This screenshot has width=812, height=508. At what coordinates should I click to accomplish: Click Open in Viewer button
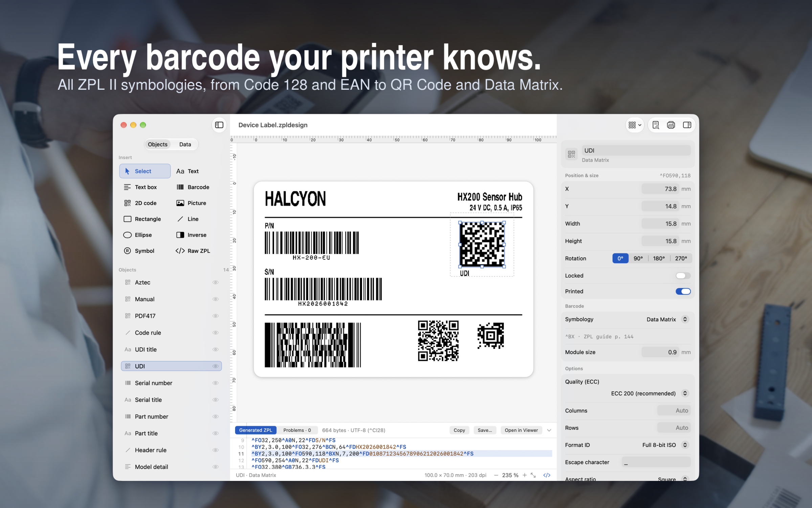521,430
